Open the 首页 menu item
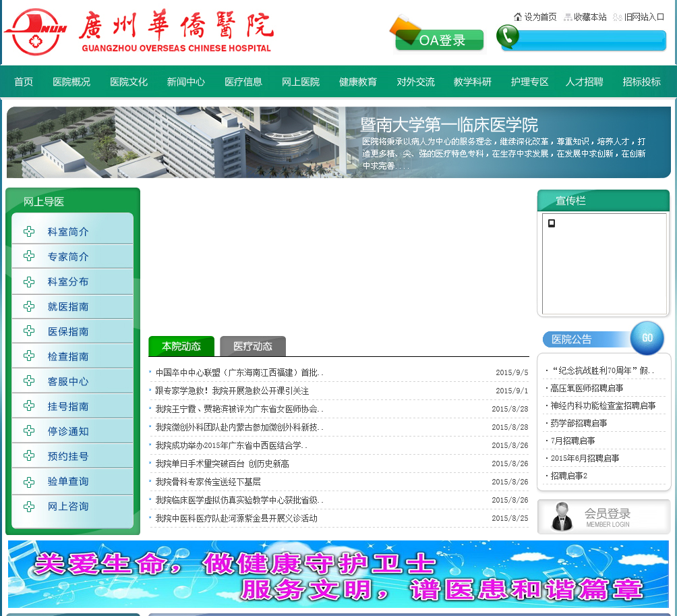677x616 pixels. pos(24,82)
